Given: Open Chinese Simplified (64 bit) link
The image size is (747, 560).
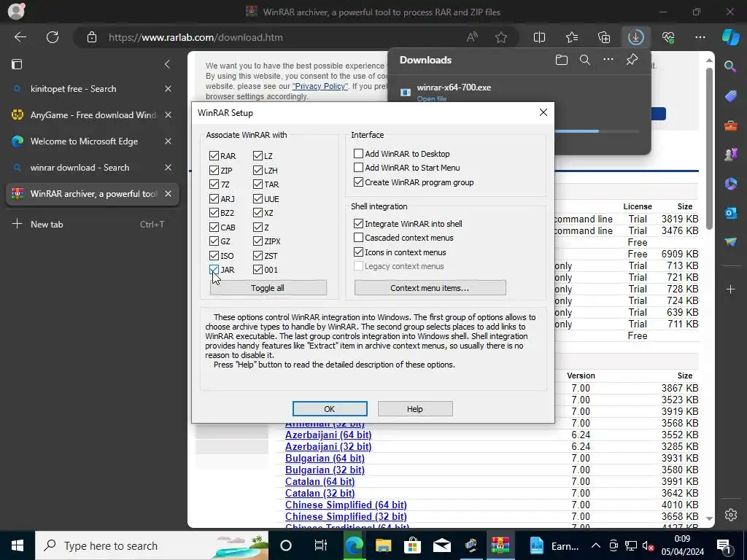Looking at the screenshot, I should 346,505.
